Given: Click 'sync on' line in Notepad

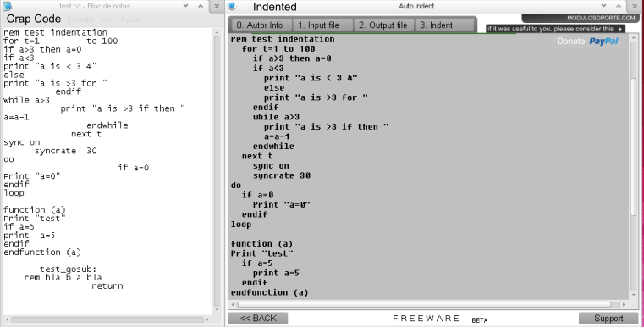Looking at the screenshot, I should tap(22, 142).
